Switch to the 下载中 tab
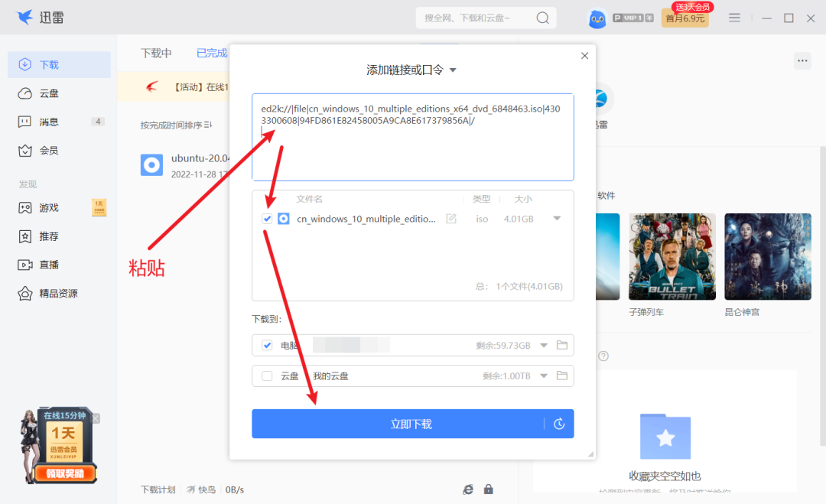Viewport: 826px width, 504px height. (x=156, y=54)
